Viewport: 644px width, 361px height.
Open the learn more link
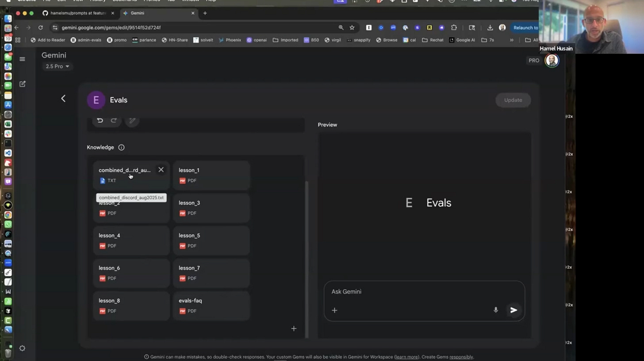point(406,357)
